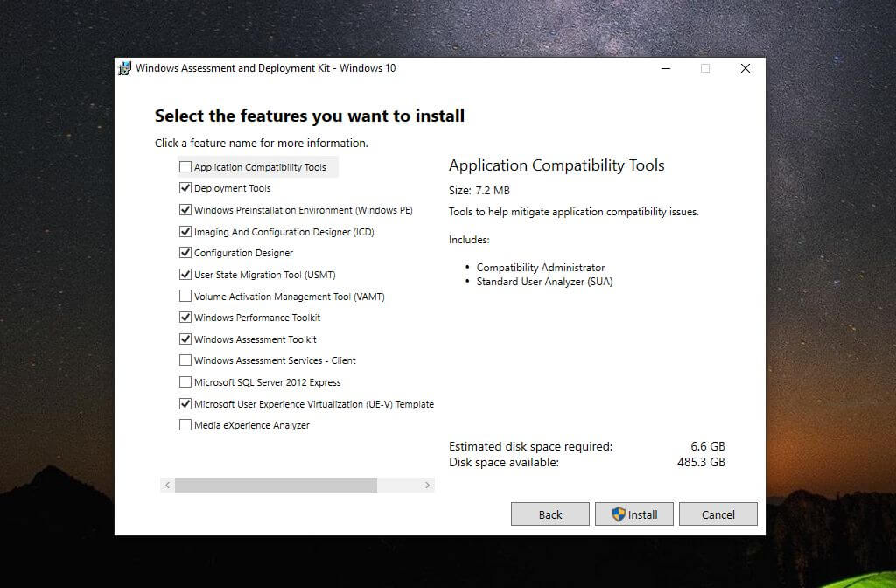The width and height of the screenshot is (896, 588).
Task: Select Microsoft SQL Server 2012 Express name
Action: coord(268,382)
